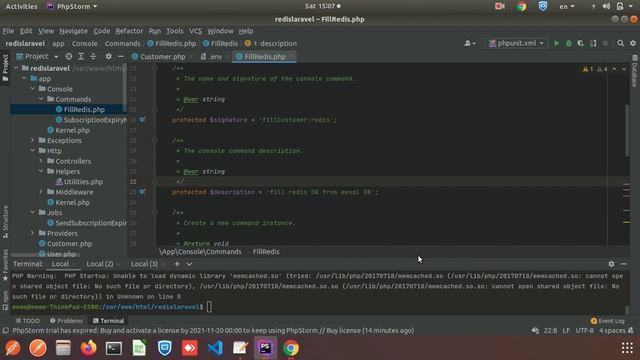Open terminal app in the dock
The width and height of the screenshot is (640, 360).
click(113, 348)
